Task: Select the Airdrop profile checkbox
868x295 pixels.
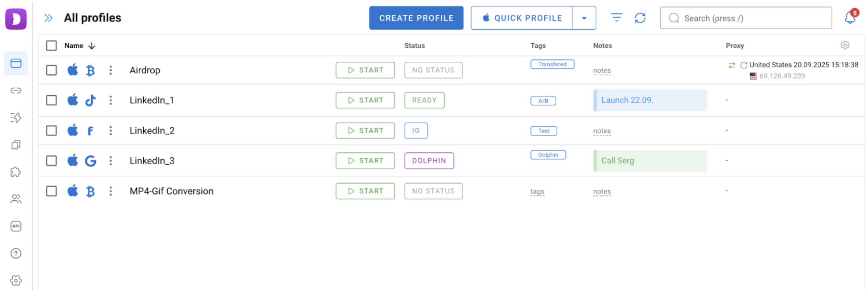Action: pyautogui.click(x=51, y=70)
